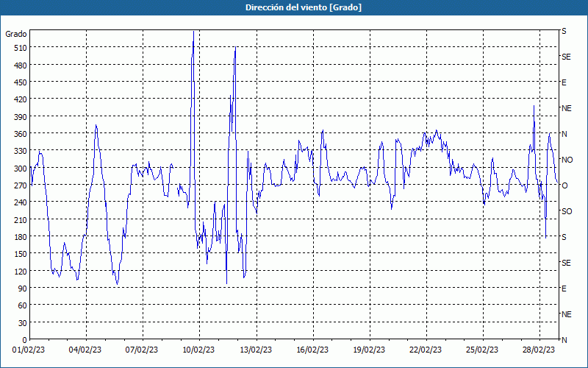
Task: Click the 13/02/23 date label
Action: 256,350
